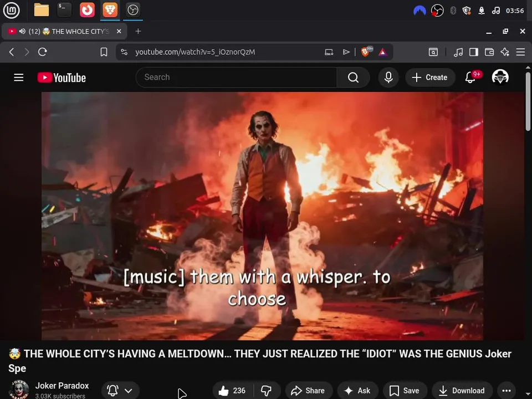Open Brave Shields lion icon

tap(366, 52)
